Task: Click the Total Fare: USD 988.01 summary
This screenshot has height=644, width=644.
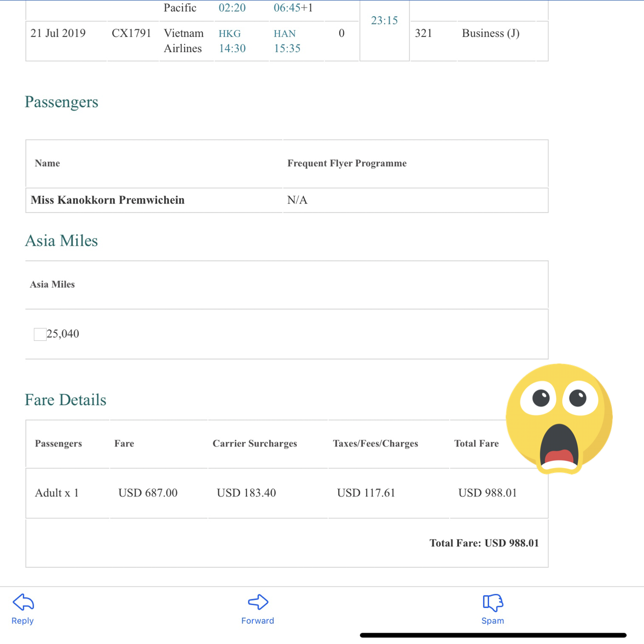Action: 484,543
